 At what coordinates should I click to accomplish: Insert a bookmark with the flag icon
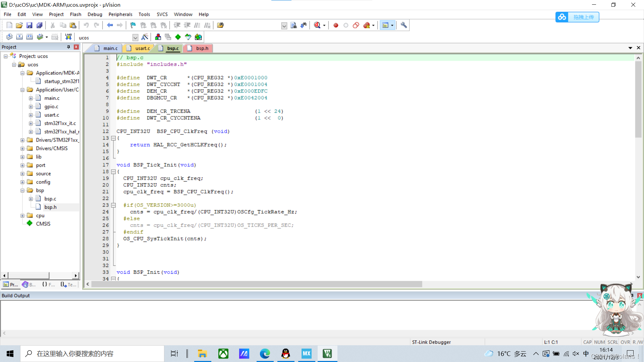tap(133, 25)
